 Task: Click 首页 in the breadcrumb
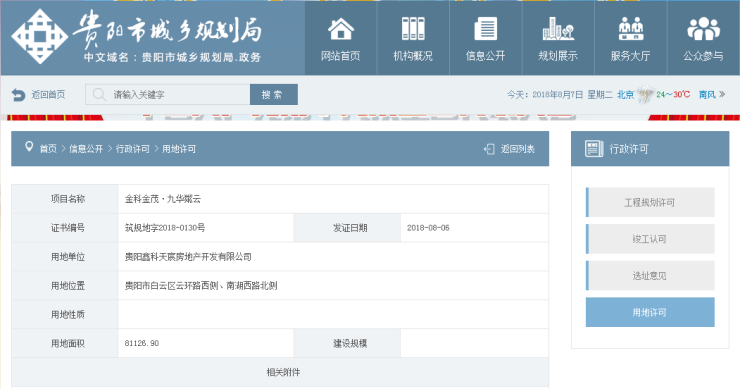pos(48,149)
